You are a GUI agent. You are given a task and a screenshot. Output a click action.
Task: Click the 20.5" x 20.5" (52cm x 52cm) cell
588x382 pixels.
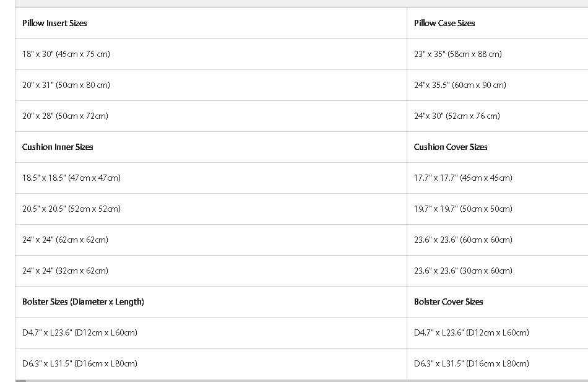71,209
